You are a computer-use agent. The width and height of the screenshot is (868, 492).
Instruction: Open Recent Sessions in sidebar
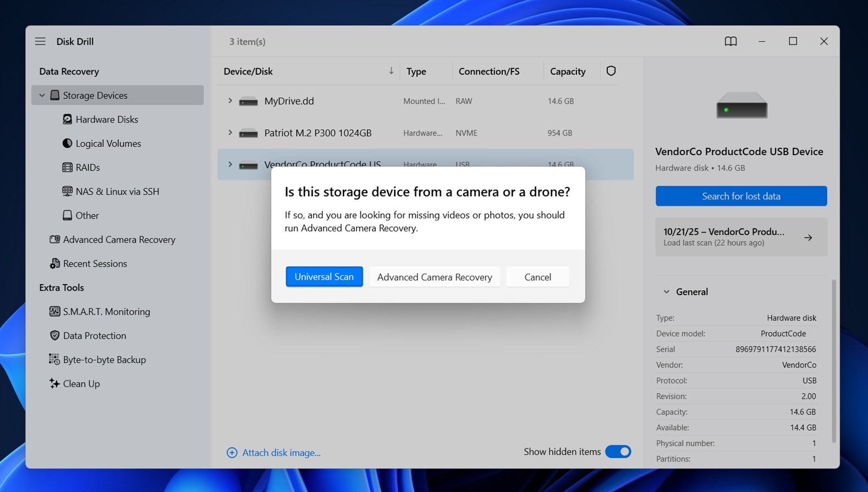tap(95, 264)
